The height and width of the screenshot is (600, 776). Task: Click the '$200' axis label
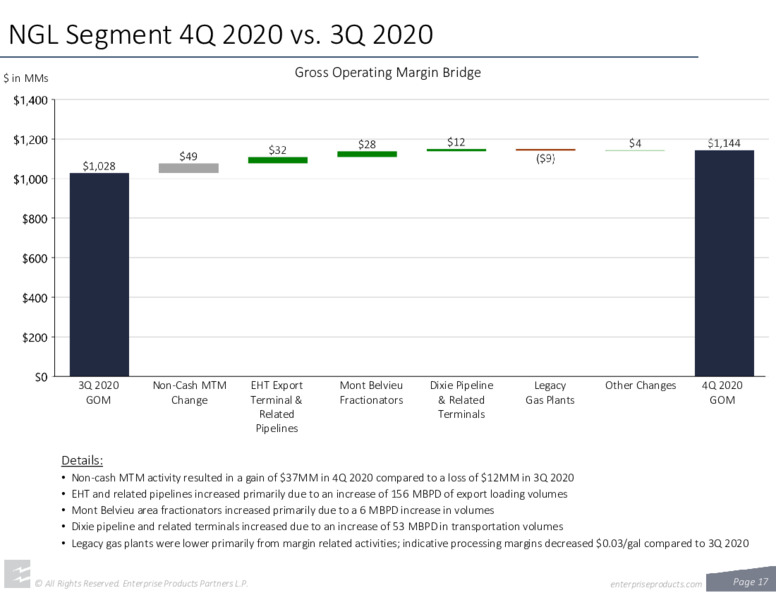(x=35, y=338)
